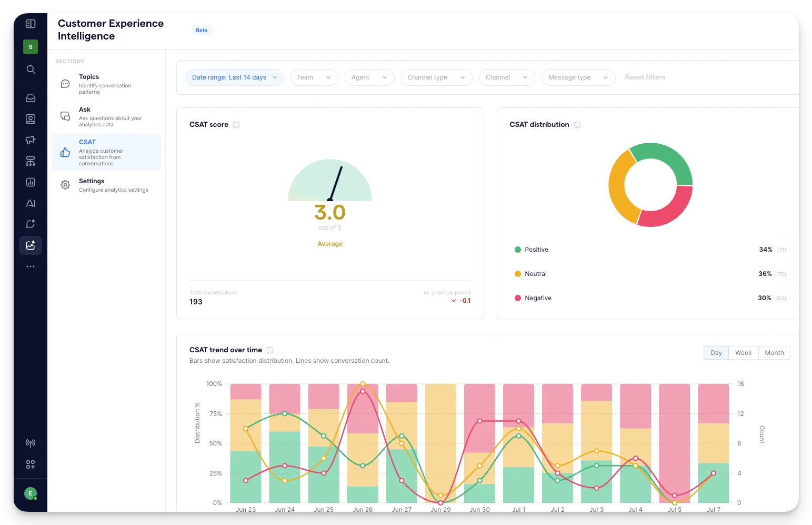Image resolution: width=812 pixels, height=525 pixels.
Task: Click the Topics speech bubble icon
Action: 65,84
